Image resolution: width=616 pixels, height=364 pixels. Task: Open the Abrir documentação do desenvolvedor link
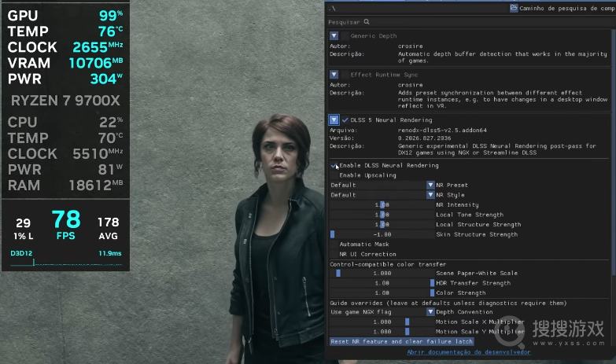pos(469,352)
